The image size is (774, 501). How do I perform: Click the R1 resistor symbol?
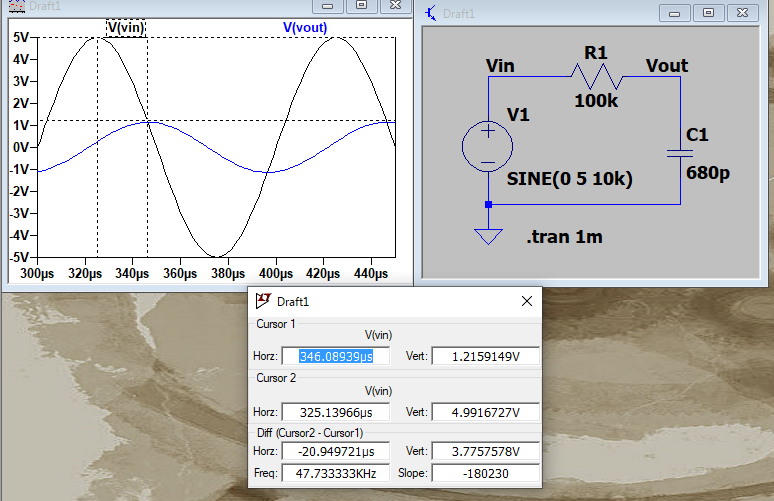click(x=596, y=76)
